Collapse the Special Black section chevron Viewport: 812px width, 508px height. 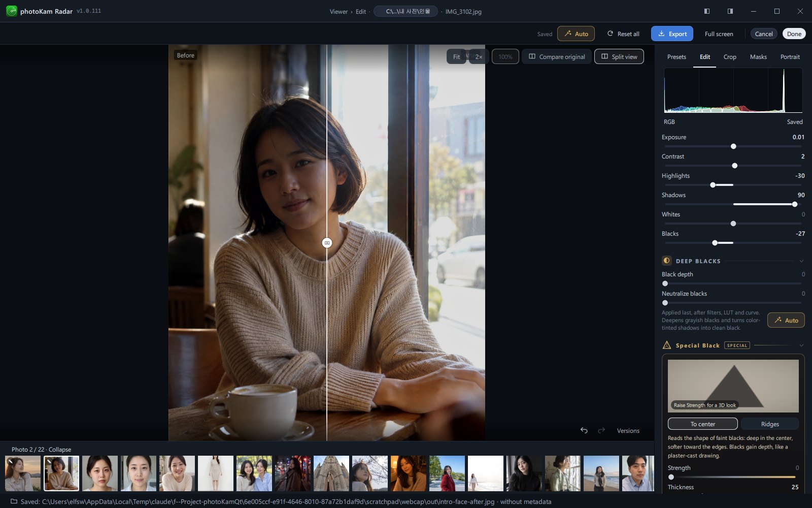click(x=801, y=345)
